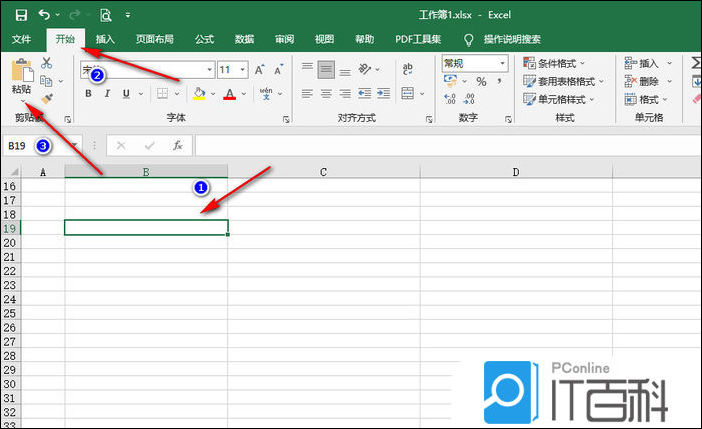Decrease decimal places
702x429 pixels.
(469, 99)
